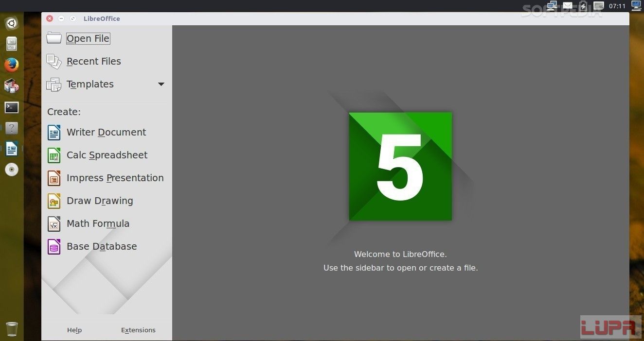Open Help at the sidebar bottom
The width and height of the screenshot is (644, 341).
pyautogui.click(x=74, y=330)
